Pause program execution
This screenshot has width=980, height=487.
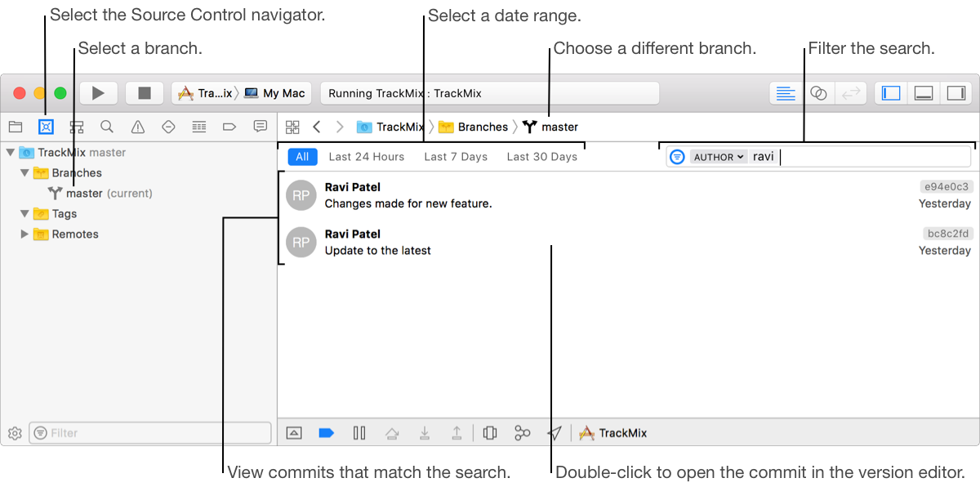pos(359,433)
